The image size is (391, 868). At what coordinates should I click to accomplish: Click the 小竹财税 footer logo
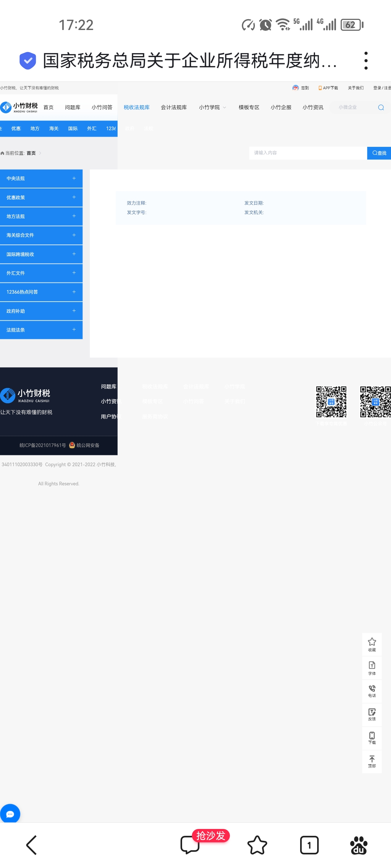25,395
